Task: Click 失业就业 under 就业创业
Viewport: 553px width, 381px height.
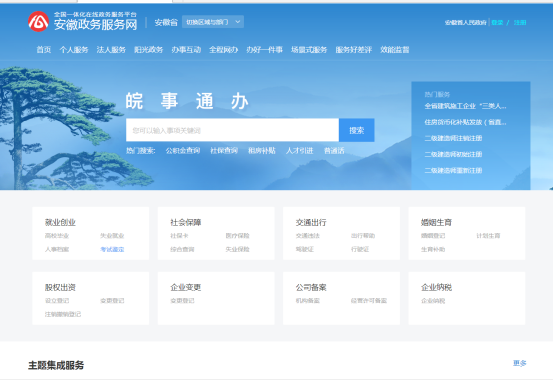Action: tap(112, 236)
